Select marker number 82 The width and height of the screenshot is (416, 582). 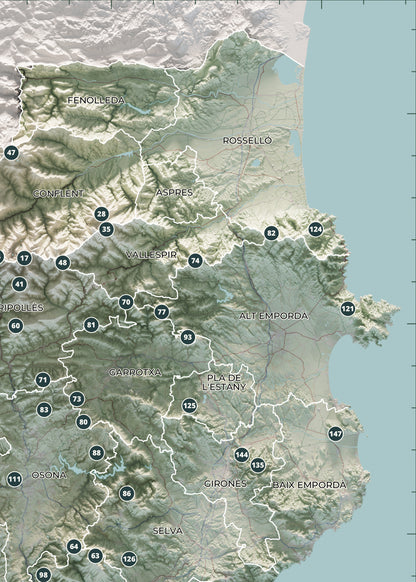(271, 233)
